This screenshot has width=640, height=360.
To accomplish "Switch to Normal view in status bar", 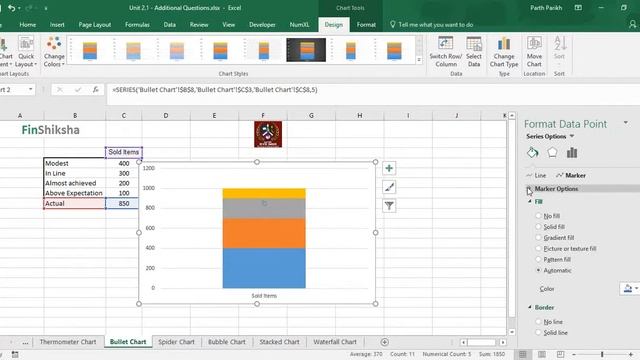I will (522, 354).
